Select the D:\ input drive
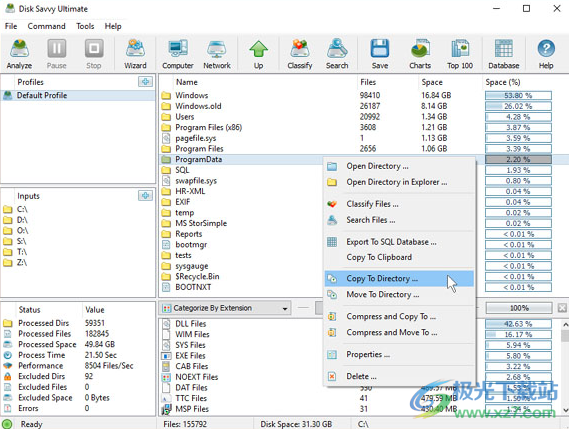 tap(22, 220)
